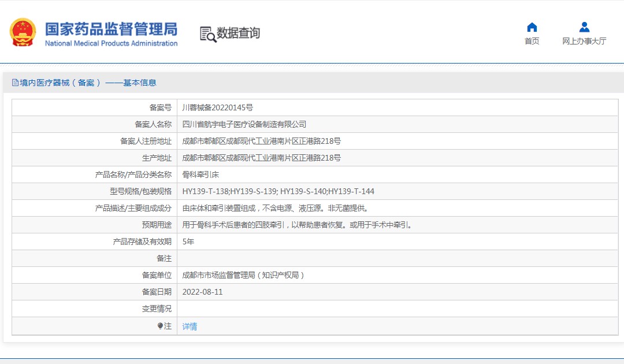Select intended use 用于骨科手术后患者 text
The height and width of the screenshot is (364, 624).
click(x=298, y=225)
